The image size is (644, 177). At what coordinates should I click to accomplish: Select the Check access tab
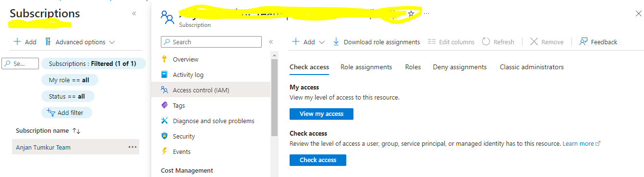[x=309, y=67]
